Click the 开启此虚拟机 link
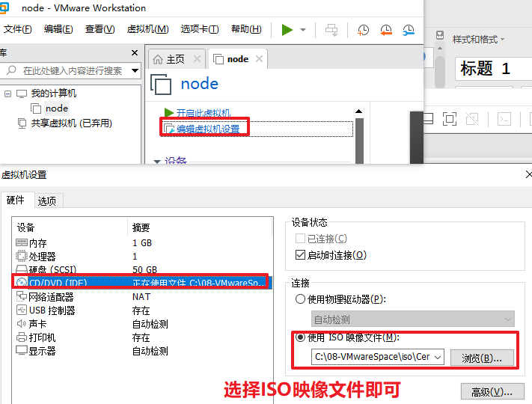Screen dimensions: 532x404 tap(204, 113)
